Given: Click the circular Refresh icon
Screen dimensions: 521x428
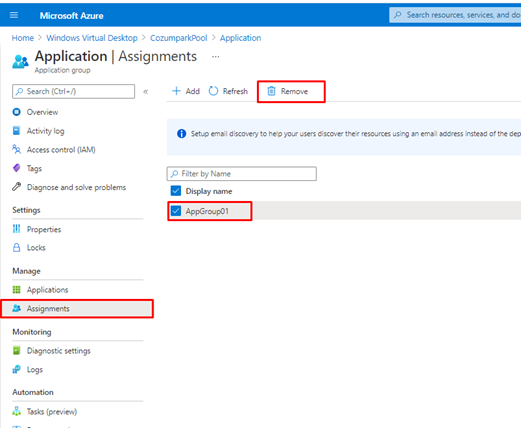Looking at the screenshot, I should tap(213, 91).
